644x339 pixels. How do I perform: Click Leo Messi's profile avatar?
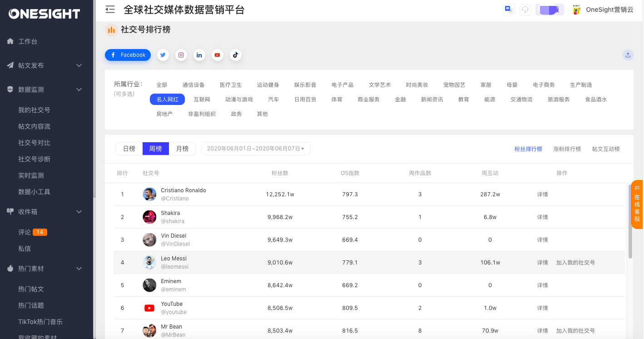(x=149, y=263)
